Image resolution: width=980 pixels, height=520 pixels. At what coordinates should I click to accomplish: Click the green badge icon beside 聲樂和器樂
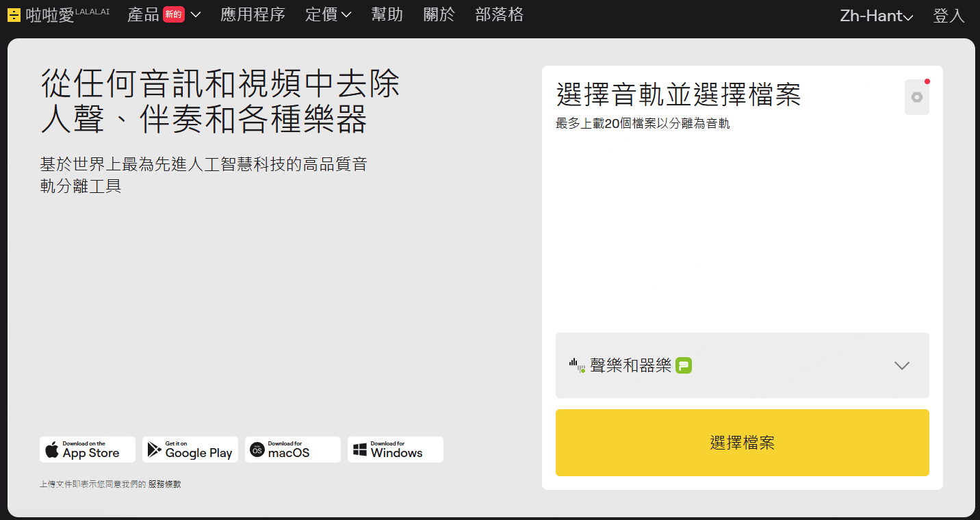[684, 365]
